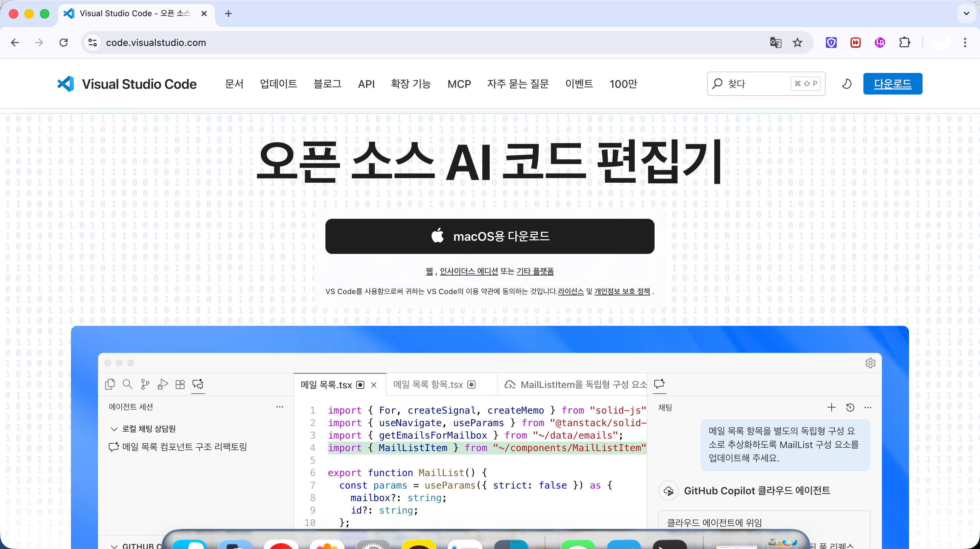Screen dimensions: 980x549
Task: Click the chat history clock icon
Action: pos(850,408)
